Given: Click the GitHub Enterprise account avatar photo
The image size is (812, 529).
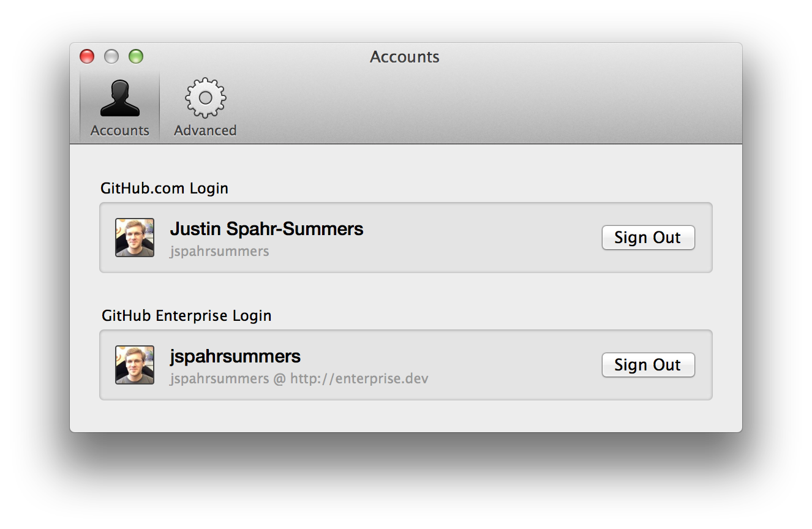Looking at the screenshot, I should point(135,365).
